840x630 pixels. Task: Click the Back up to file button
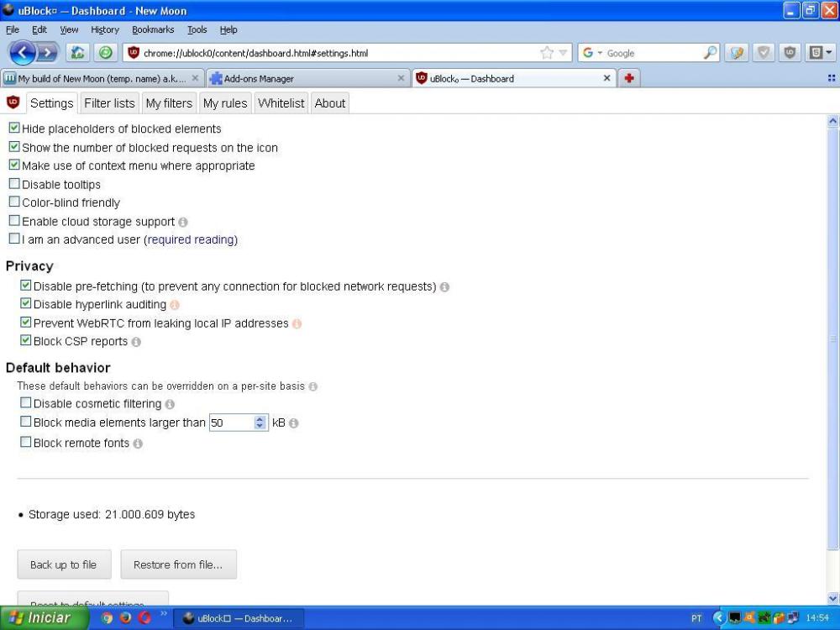click(64, 564)
